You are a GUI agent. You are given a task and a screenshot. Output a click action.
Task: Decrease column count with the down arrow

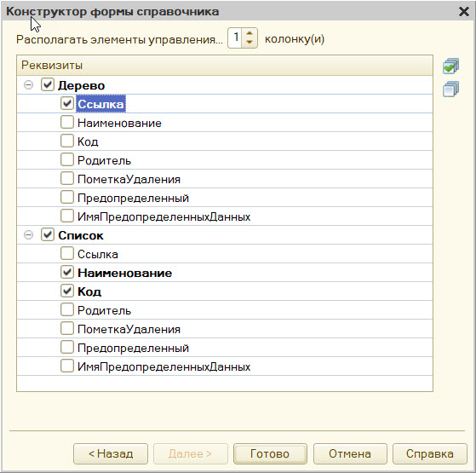tap(249, 43)
